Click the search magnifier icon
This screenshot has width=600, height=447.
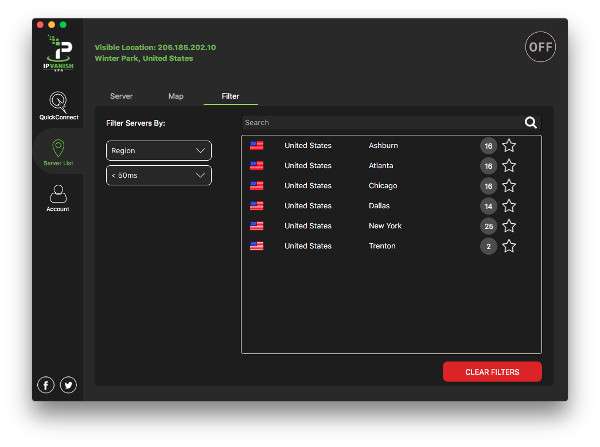click(x=531, y=123)
